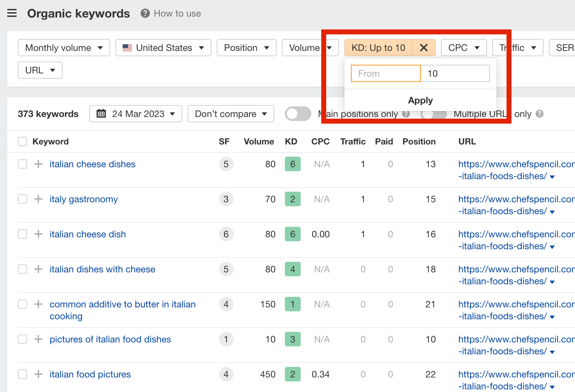
Task: Open the Monthly volume dropdown
Action: (x=64, y=48)
